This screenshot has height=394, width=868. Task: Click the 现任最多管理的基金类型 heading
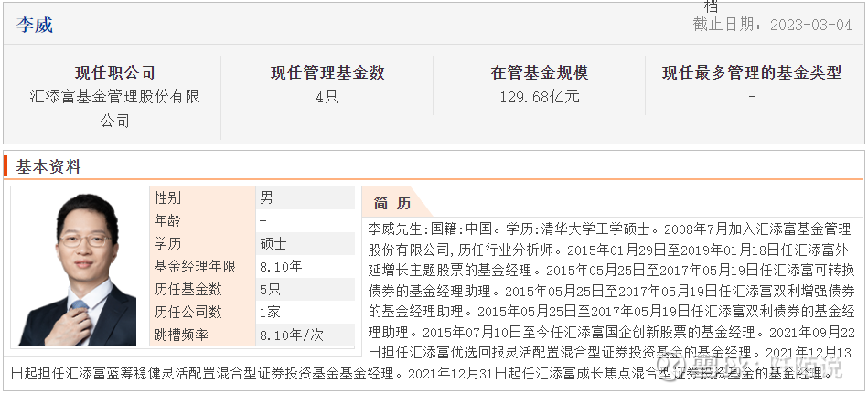752,72
